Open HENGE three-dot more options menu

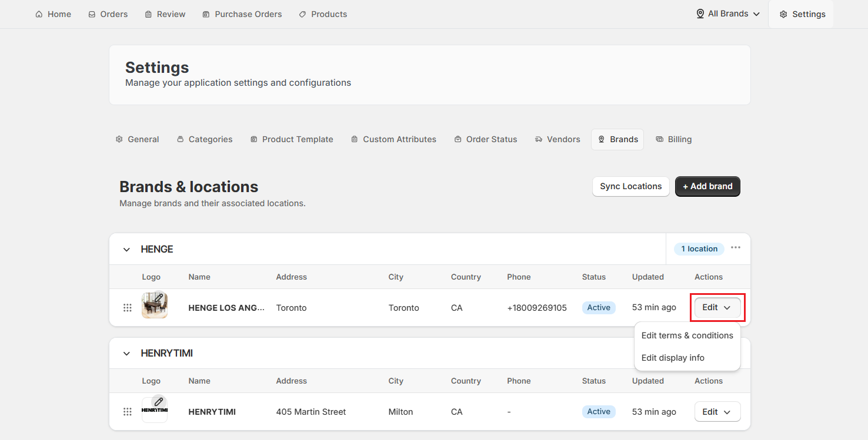736,248
